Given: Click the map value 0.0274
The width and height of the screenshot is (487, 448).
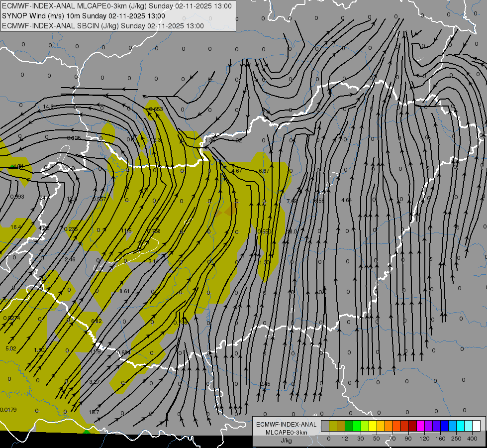Looking at the screenshot, I should (12, 318).
